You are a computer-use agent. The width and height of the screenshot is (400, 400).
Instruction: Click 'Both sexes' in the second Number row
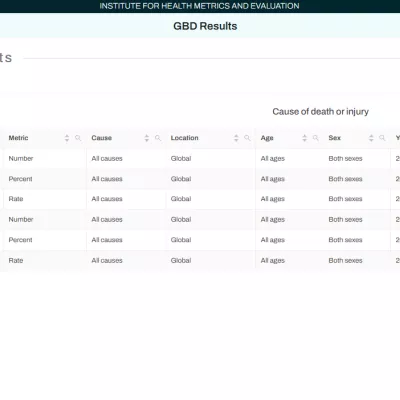pos(345,220)
